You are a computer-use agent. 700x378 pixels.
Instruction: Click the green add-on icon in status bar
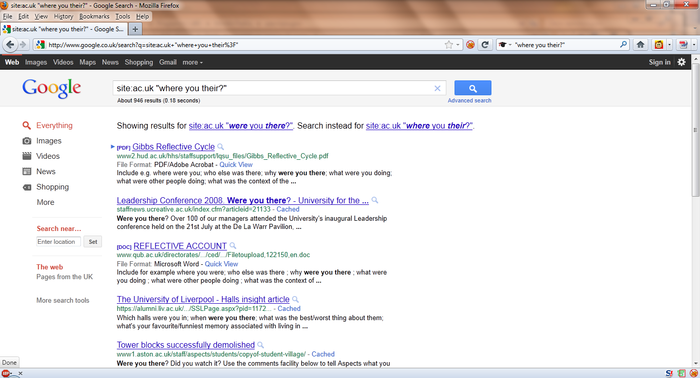click(x=681, y=374)
